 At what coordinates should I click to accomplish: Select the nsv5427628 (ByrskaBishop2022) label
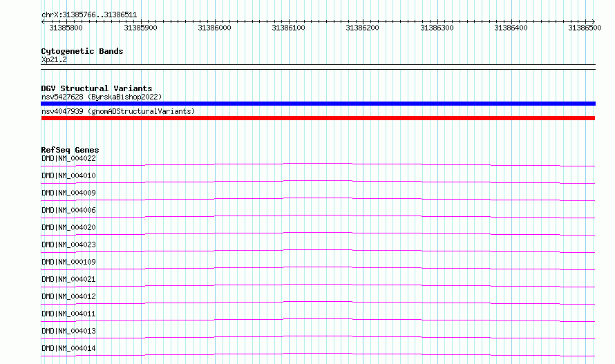pyautogui.click(x=102, y=97)
